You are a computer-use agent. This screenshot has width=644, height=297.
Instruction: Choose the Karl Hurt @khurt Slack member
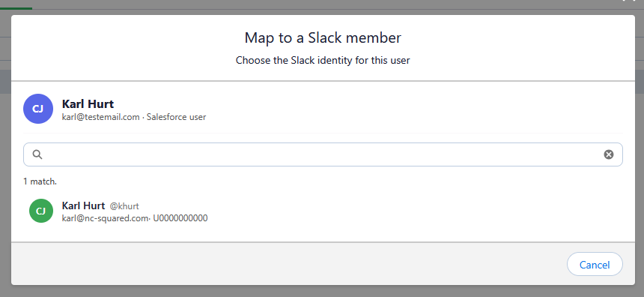point(323,211)
